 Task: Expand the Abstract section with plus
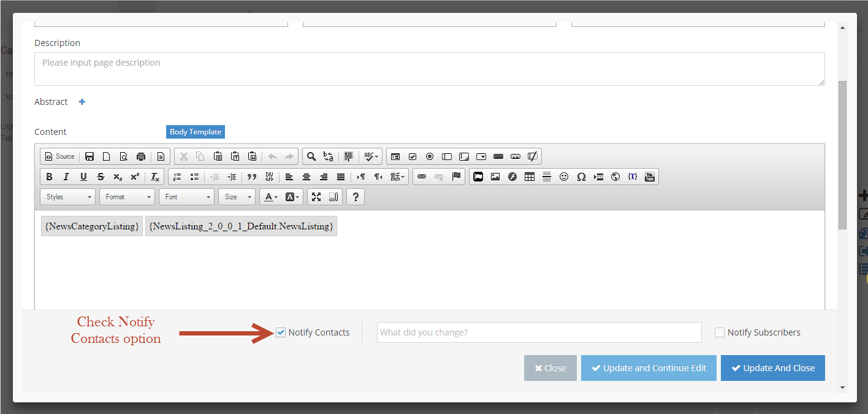click(82, 102)
